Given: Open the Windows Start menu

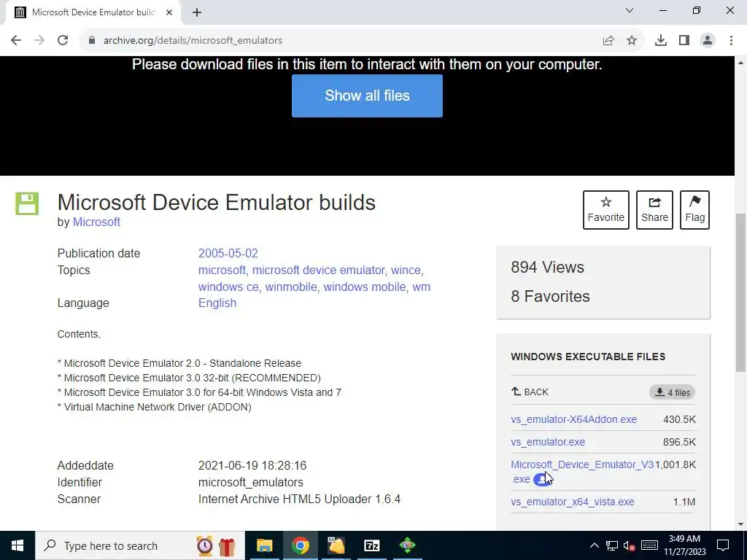Looking at the screenshot, I should click(18, 545).
